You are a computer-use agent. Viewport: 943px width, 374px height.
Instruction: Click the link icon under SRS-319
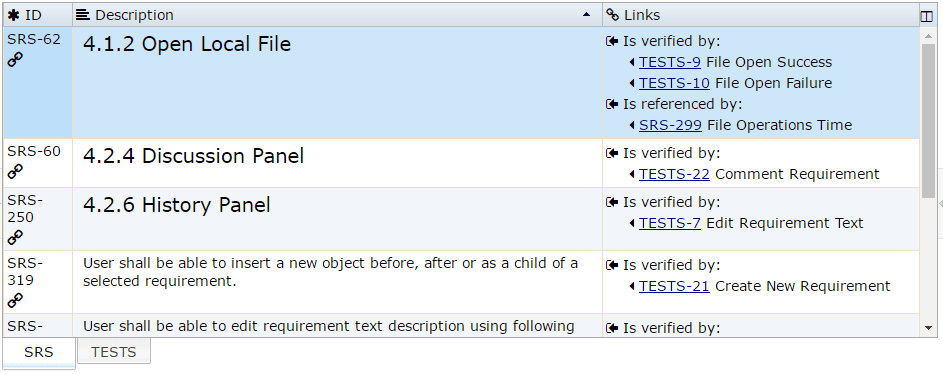click(15, 300)
